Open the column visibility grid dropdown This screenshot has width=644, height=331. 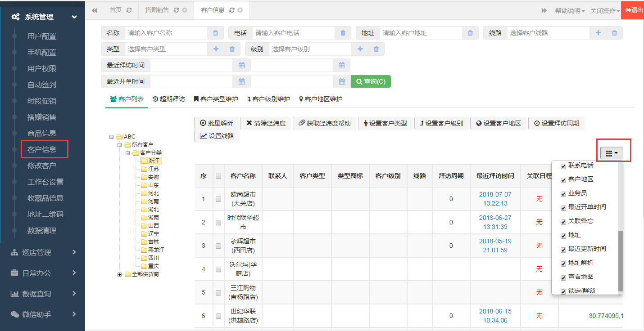(x=612, y=153)
